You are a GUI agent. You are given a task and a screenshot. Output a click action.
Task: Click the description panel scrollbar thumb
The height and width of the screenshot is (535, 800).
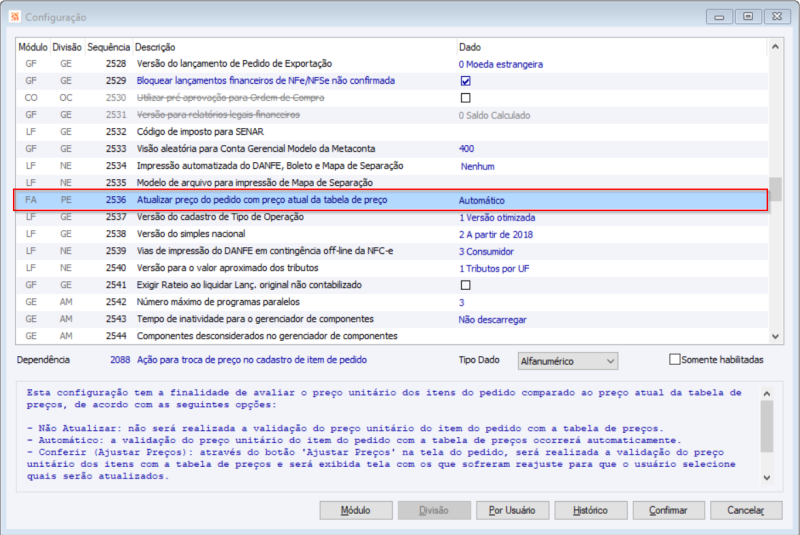click(766, 426)
